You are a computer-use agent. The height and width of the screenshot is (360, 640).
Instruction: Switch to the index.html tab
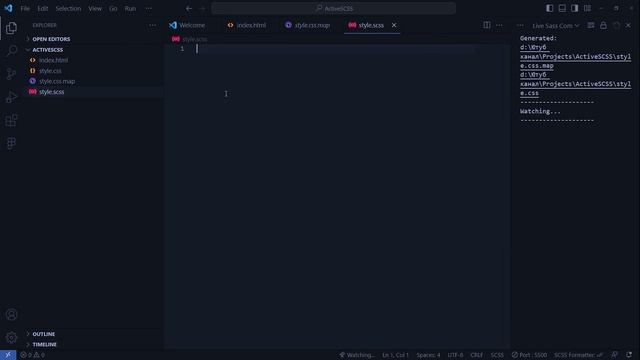coord(251,25)
